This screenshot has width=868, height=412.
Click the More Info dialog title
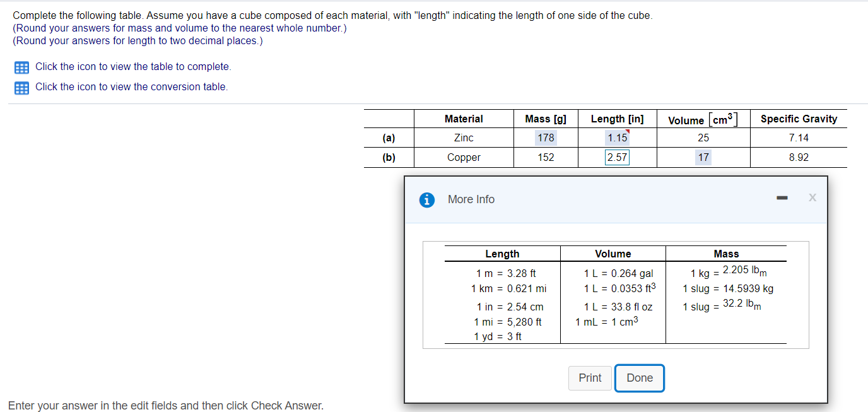(471, 199)
